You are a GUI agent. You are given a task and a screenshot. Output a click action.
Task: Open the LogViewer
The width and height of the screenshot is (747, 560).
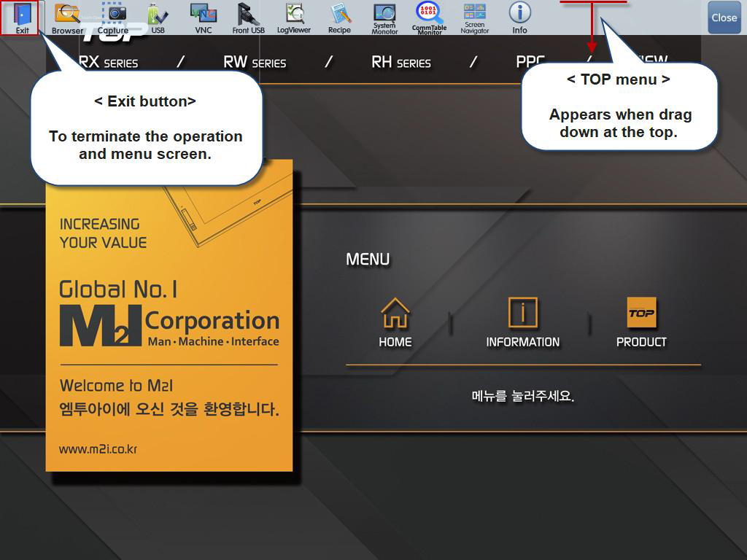[294, 17]
